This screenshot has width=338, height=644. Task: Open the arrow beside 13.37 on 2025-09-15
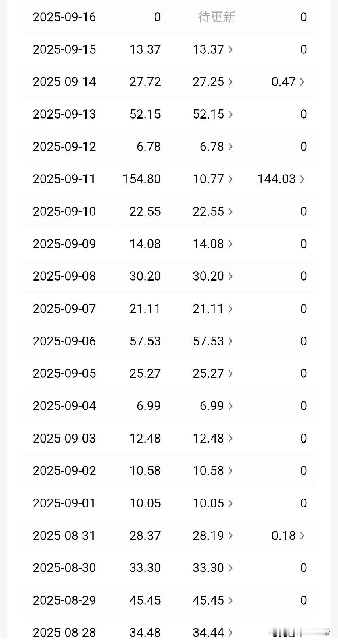click(230, 49)
